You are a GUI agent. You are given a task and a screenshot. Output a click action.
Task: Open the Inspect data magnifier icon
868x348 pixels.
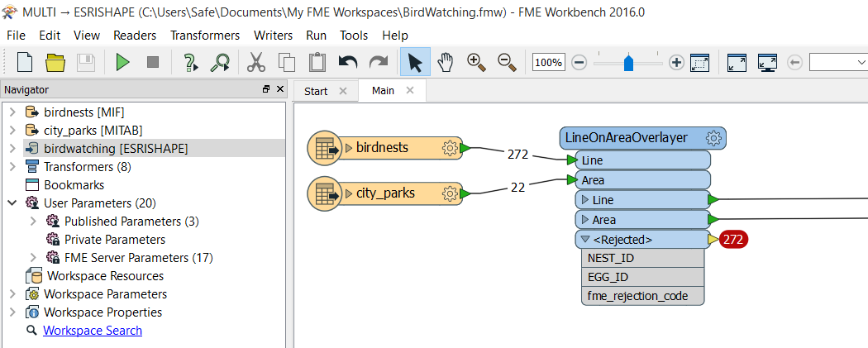click(221, 63)
